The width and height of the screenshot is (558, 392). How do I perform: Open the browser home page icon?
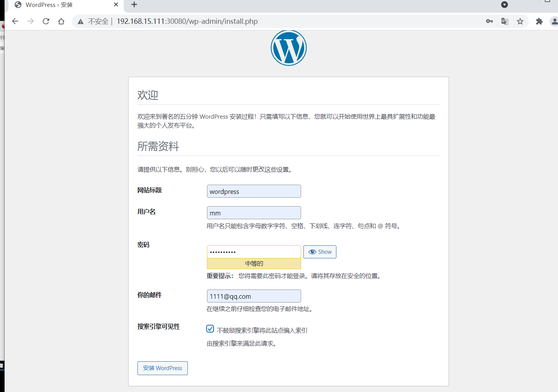(x=61, y=21)
